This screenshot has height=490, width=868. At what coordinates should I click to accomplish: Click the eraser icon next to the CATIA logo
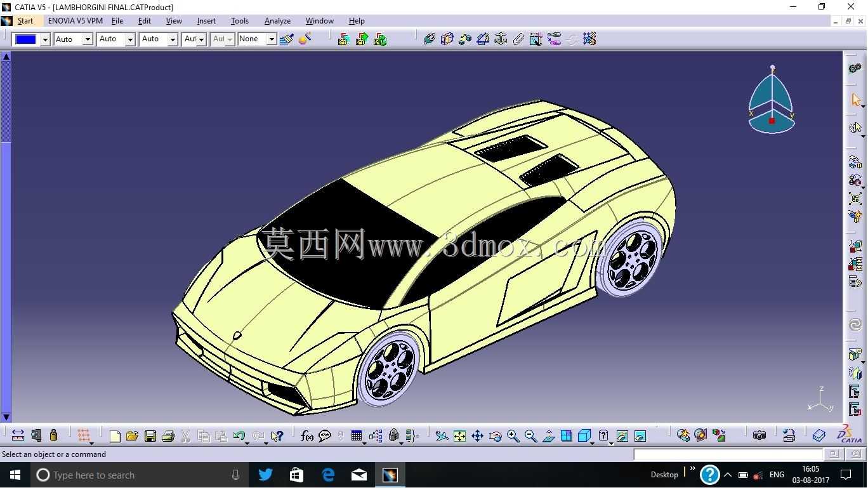819,435
